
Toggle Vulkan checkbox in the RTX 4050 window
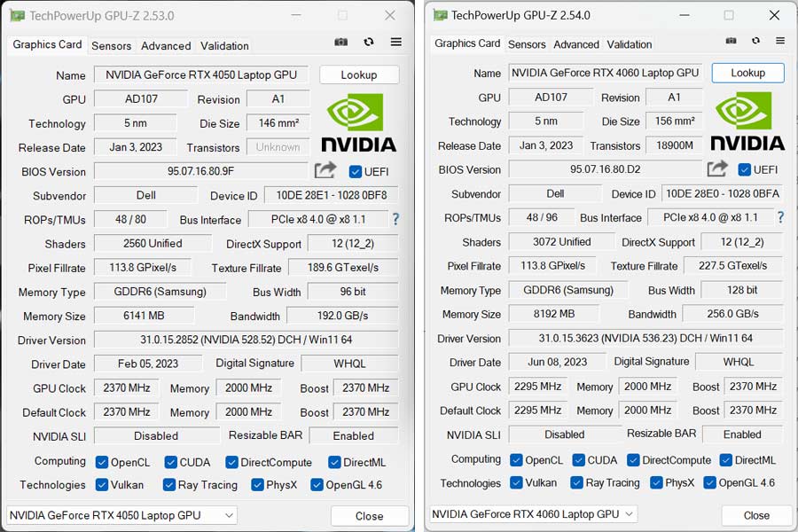(102, 485)
